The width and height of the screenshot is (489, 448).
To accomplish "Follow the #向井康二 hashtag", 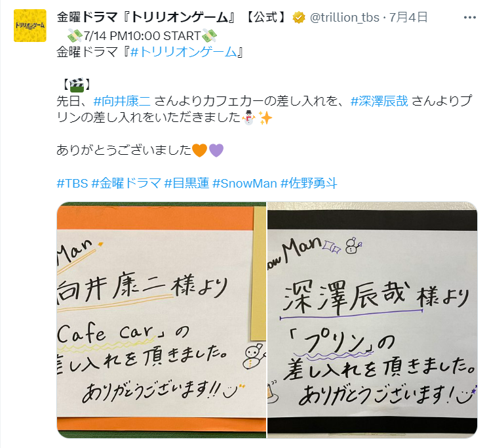I will (122, 101).
